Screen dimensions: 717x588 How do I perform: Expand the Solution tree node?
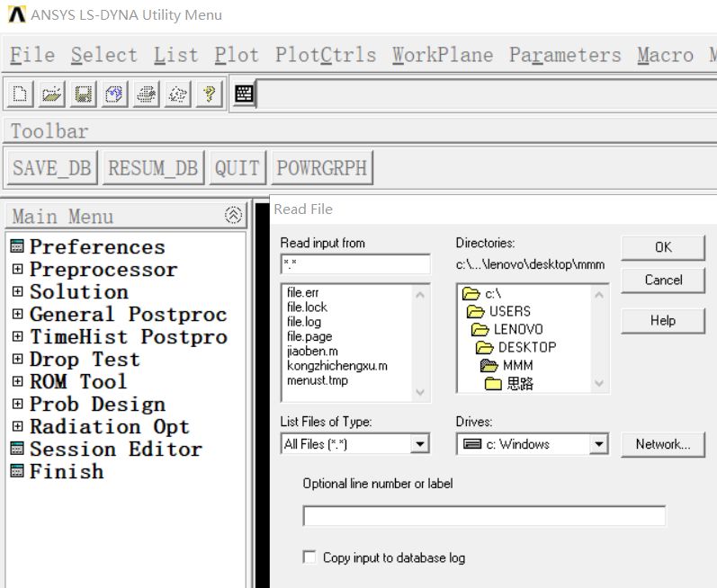(17, 291)
